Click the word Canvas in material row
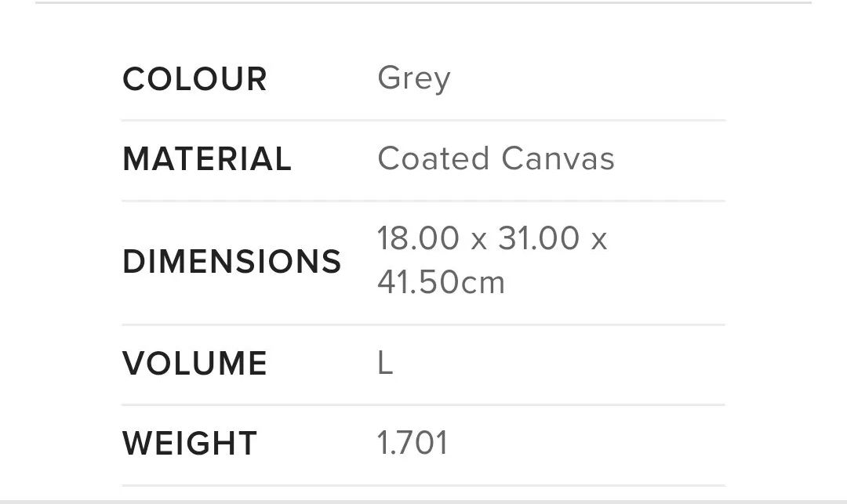Viewport: 847px width, 504px height. (558, 158)
